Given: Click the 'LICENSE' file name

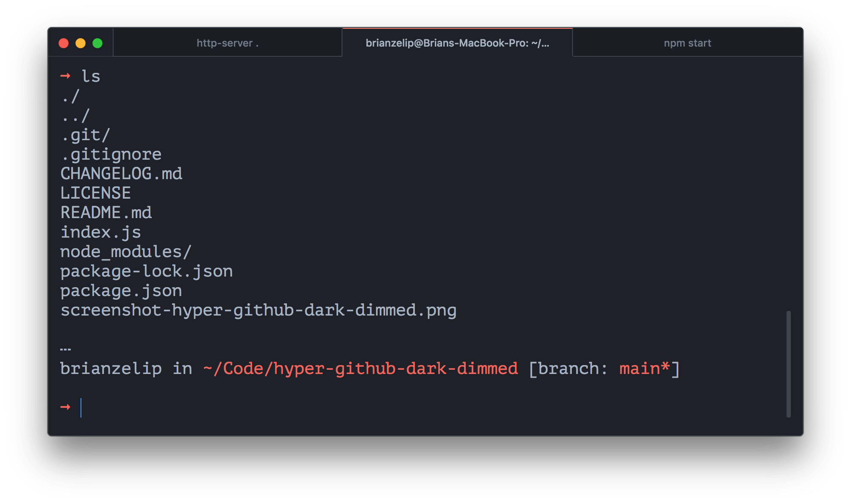Looking at the screenshot, I should [x=96, y=193].
